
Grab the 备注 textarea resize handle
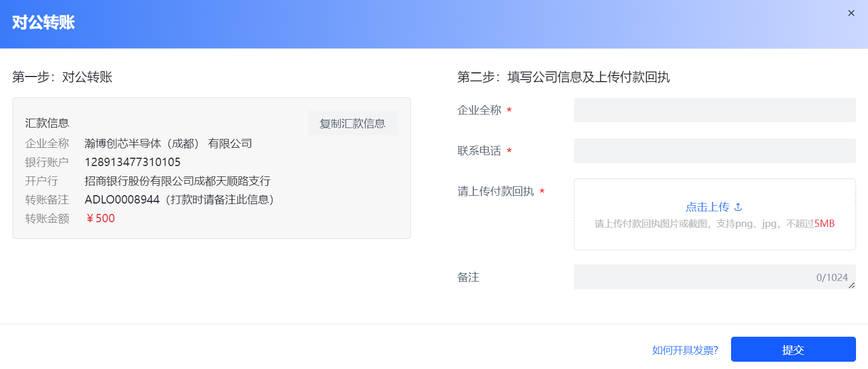(852, 285)
